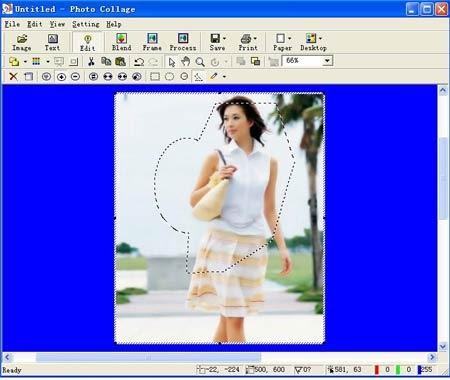Open the 66% zoom level combo box
This screenshot has height=380, width=450.
tap(307, 61)
